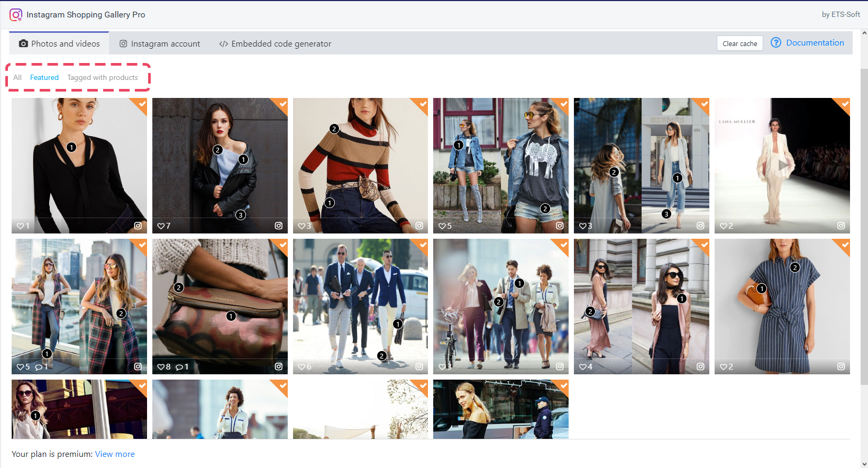Click Instagram icon on striped sweater photo
The height and width of the screenshot is (468, 868).
pyautogui.click(x=419, y=226)
